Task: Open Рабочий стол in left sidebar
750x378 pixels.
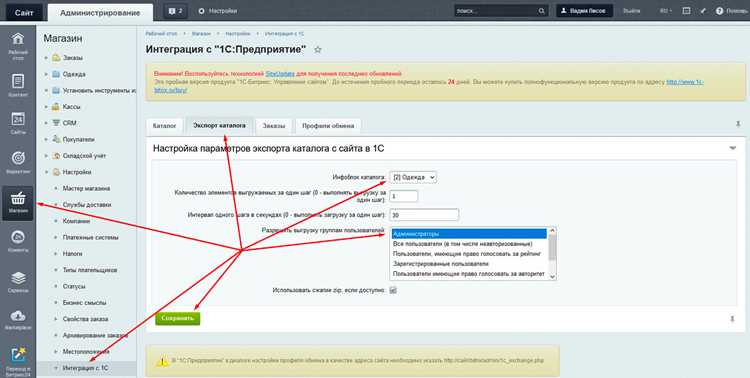Action: click(18, 45)
